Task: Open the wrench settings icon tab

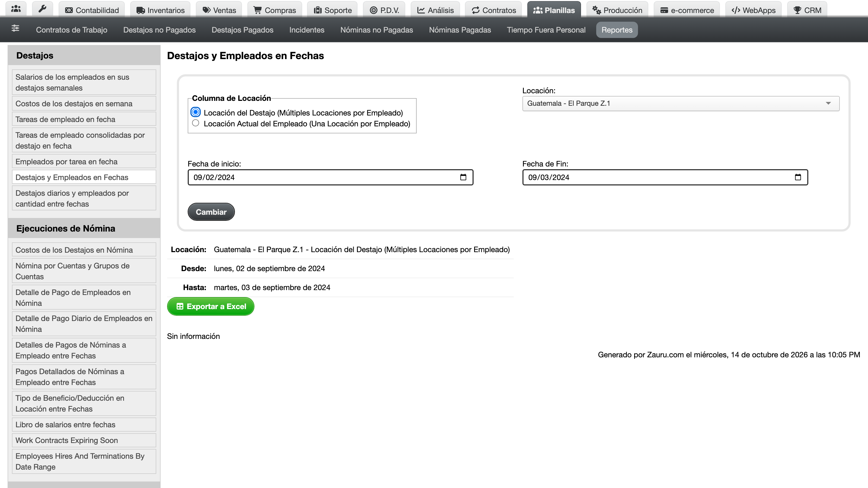Action: point(42,9)
